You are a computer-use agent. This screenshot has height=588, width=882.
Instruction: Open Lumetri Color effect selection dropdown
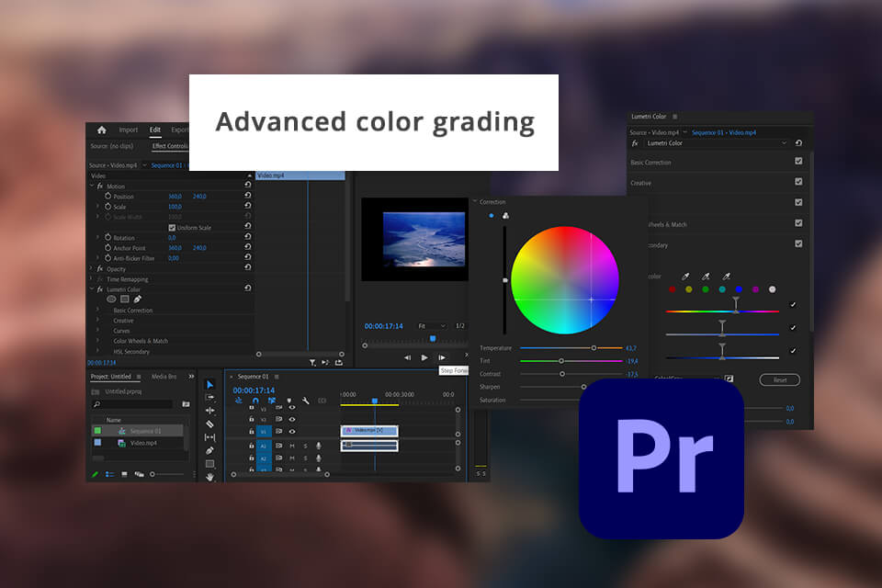click(x=717, y=143)
